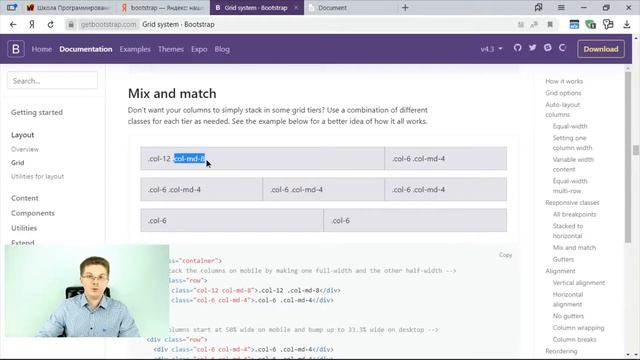Click the Download button

point(601,49)
